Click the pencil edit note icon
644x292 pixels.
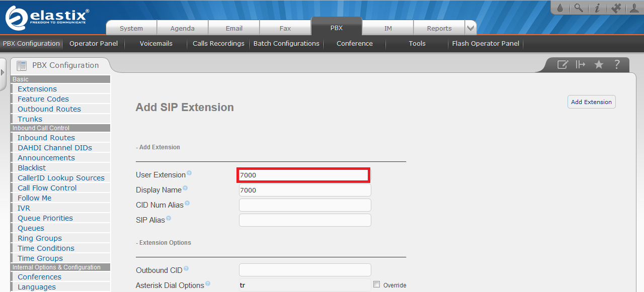[x=562, y=64]
